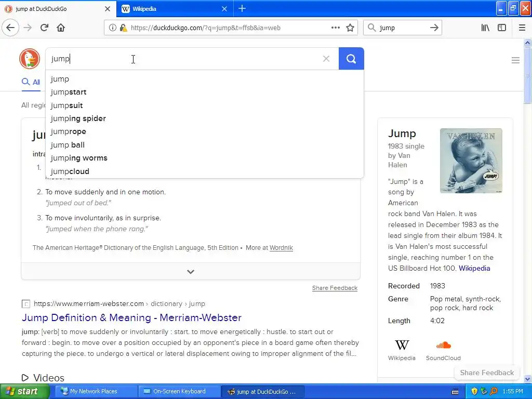Reload the current page
The image size is (532, 399).
[44, 28]
